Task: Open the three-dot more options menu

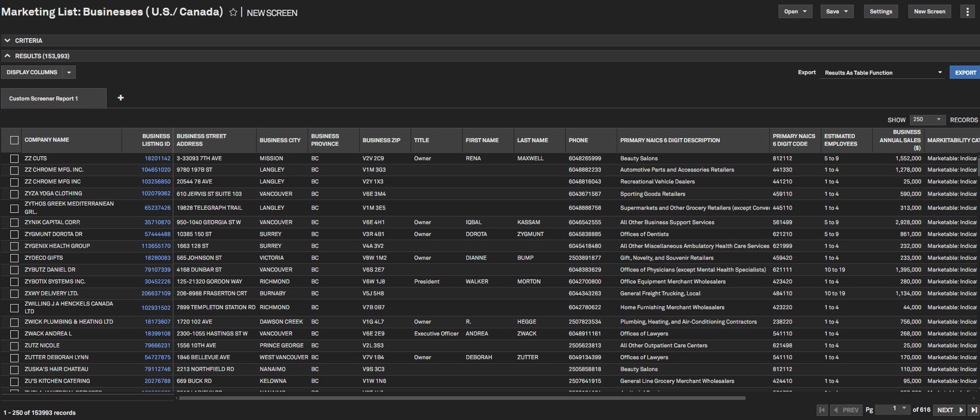Action: click(967, 12)
